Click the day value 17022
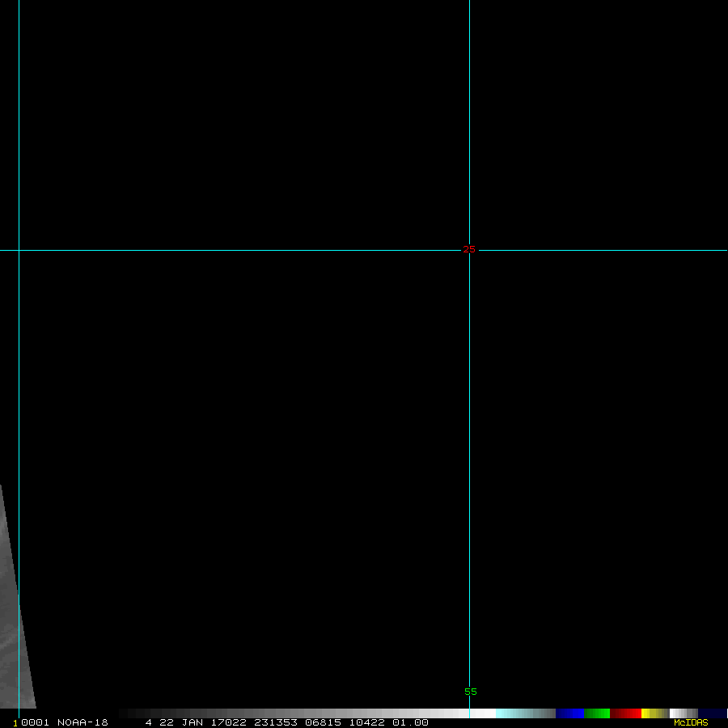 229,722
